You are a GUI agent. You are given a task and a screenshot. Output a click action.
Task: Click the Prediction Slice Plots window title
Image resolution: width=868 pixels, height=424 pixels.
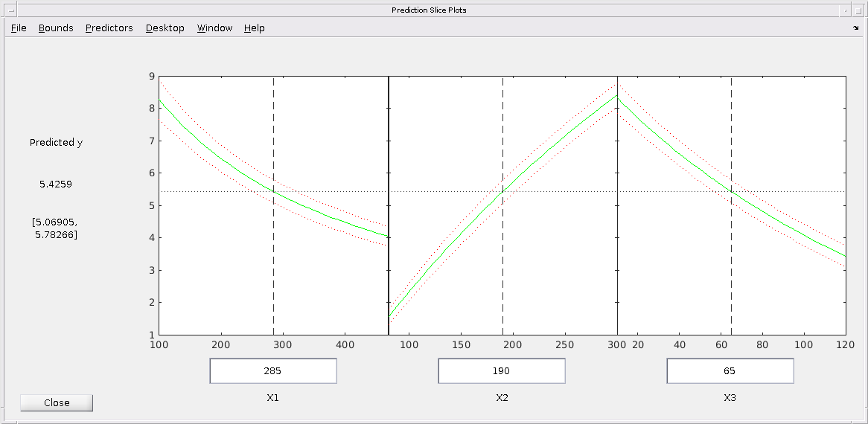coord(429,10)
